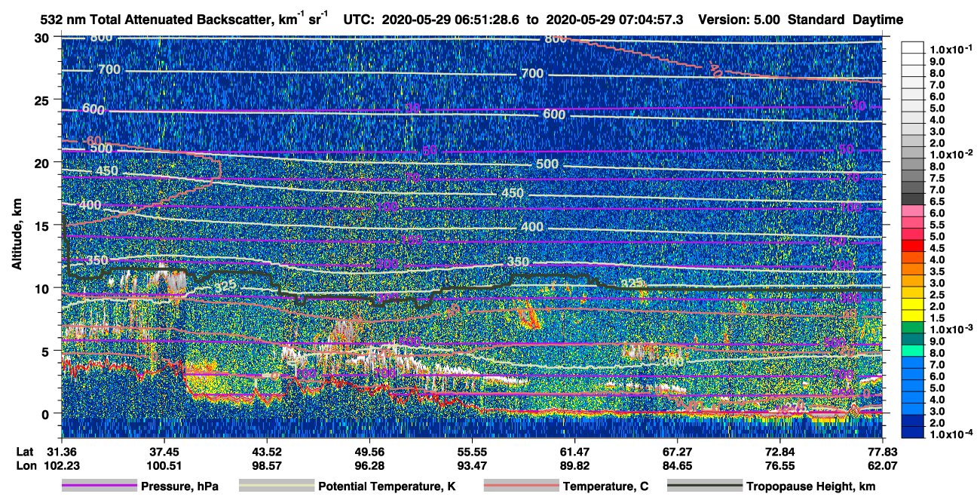This screenshot has height=503, width=980.
Task: Click the altitude axis tick '25'
Action: point(43,100)
